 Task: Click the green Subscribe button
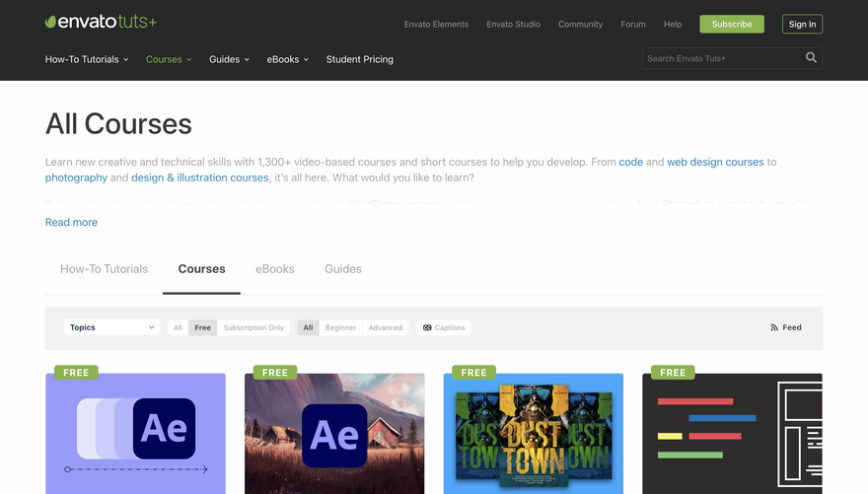click(x=731, y=24)
